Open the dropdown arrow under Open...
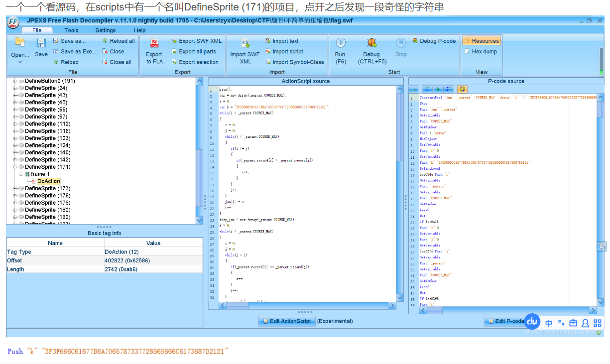Screen dimensions: 610x364 click(20, 62)
